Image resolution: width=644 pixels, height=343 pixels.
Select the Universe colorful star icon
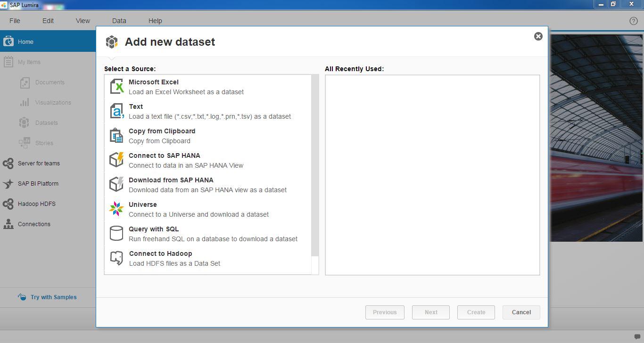116,209
